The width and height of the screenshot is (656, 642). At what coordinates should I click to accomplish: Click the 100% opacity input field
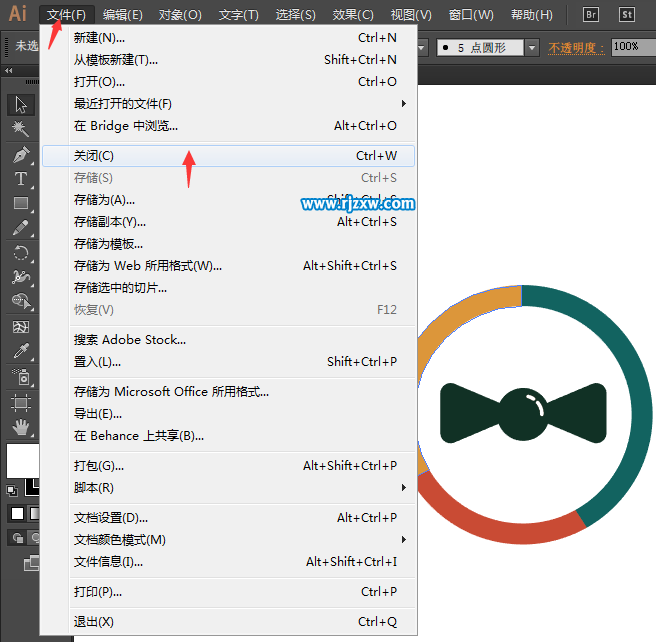pos(633,47)
